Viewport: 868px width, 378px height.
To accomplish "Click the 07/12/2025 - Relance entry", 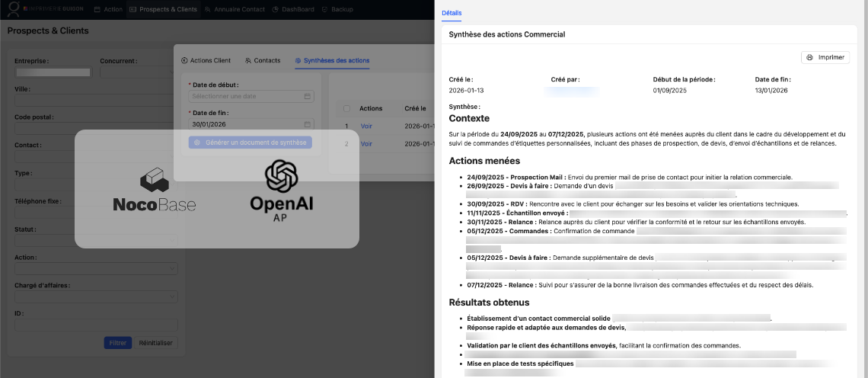I will (x=640, y=285).
